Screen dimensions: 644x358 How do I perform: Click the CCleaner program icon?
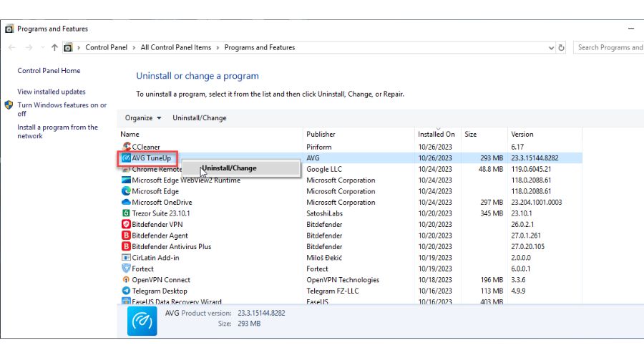pyautogui.click(x=126, y=146)
